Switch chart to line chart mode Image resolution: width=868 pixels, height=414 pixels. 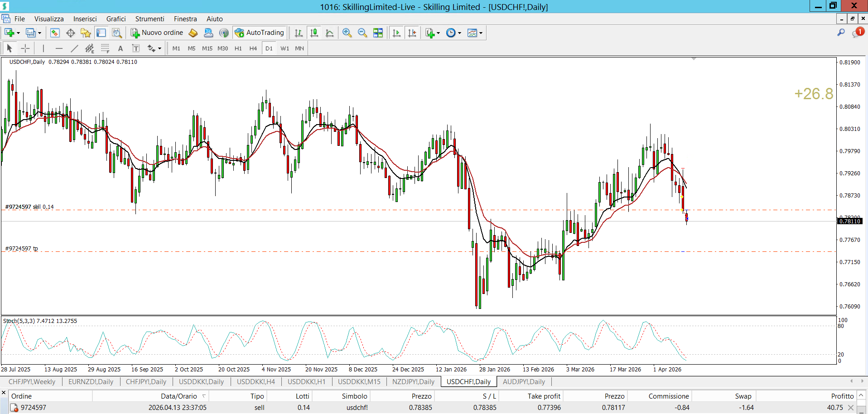tap(330, 33)
